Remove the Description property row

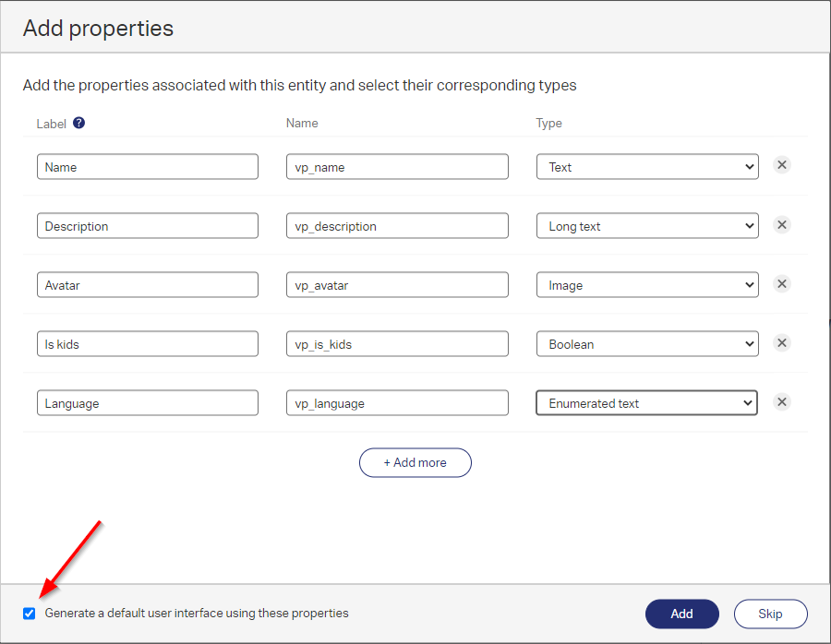pos(782,224)
